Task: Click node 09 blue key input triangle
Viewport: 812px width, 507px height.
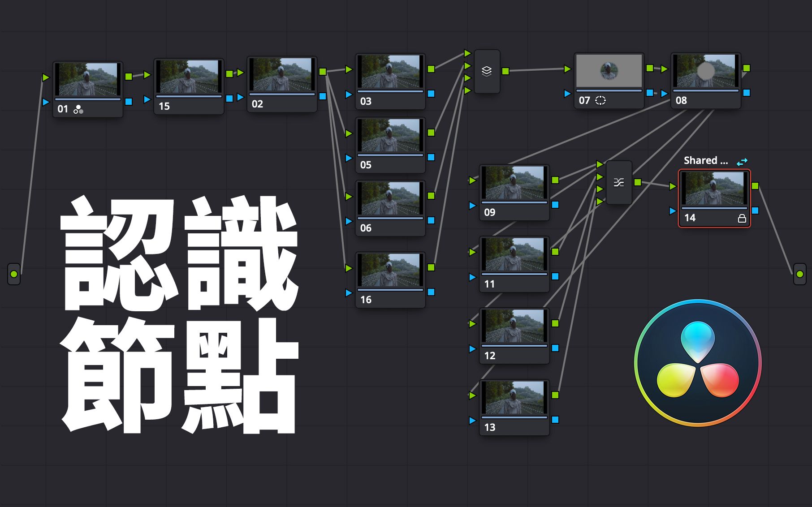Action: 472,206
